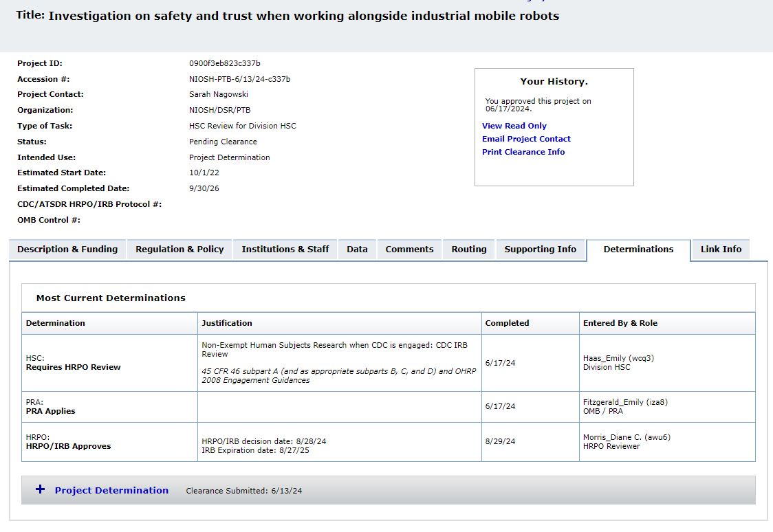This screenshot has width=773, height=532.
Task: Click the View Read Only link
Action: coord(514,126)
